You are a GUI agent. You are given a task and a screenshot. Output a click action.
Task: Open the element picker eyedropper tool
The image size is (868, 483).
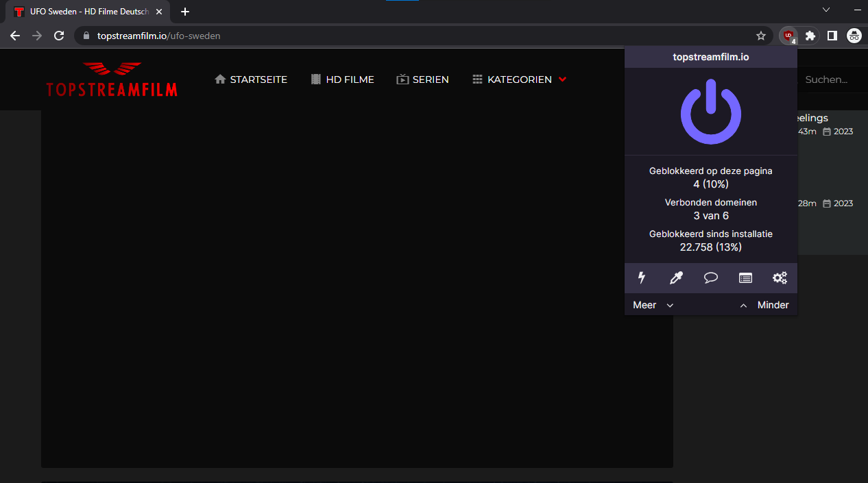click(676, 277)
